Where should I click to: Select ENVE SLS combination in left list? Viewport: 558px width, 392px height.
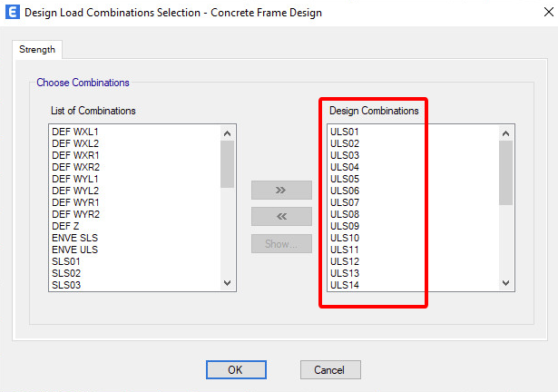[x=74, y=238]
